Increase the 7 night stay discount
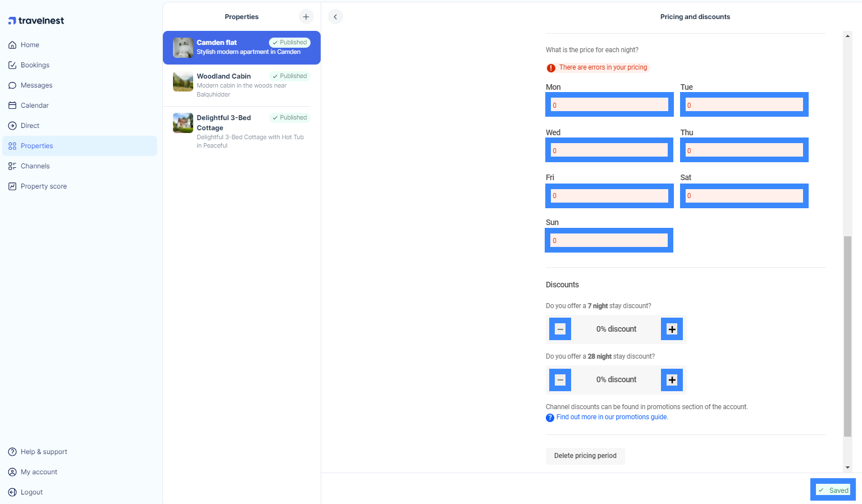Screen dimensions: 862x504 (x=672, y=329)
